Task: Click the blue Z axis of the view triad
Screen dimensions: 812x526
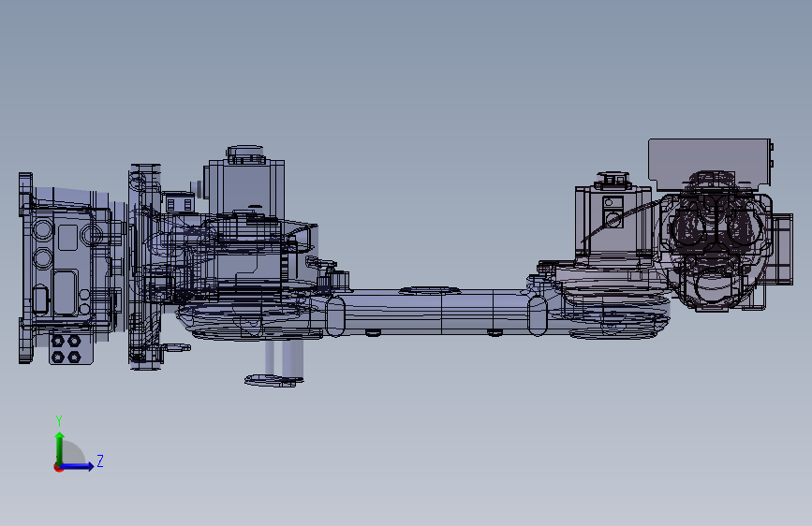Action: pos(78,466)
